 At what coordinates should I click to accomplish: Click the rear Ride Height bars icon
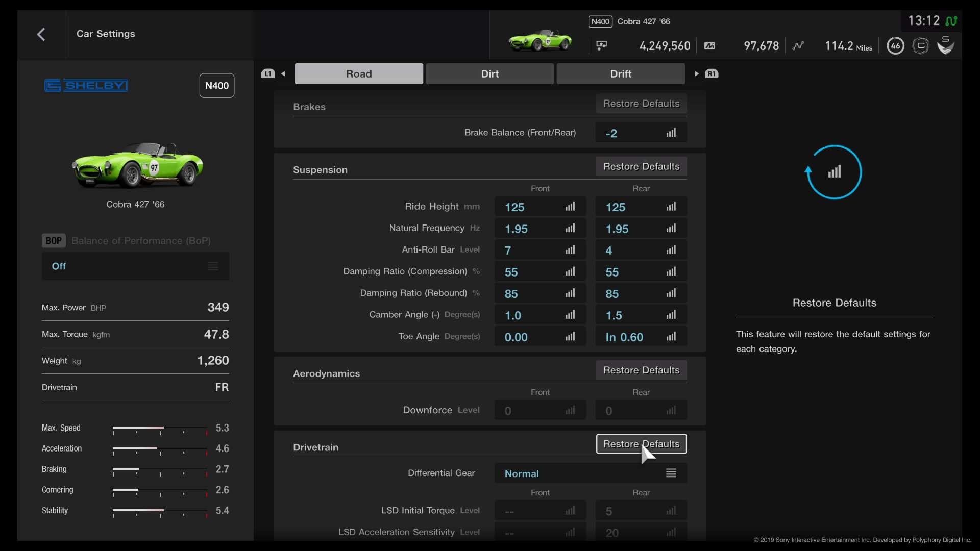pyautogui.click(x=671, y=207)
